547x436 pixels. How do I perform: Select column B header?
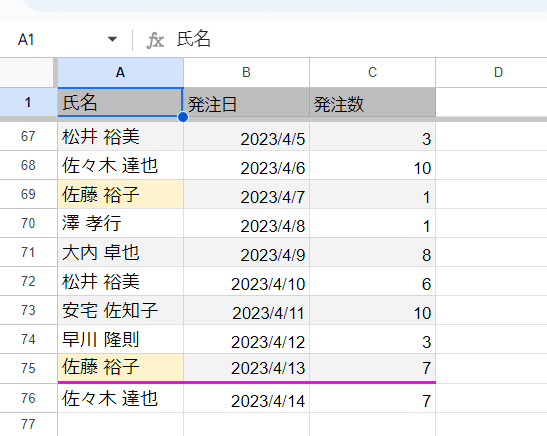[x=246, y=73]
